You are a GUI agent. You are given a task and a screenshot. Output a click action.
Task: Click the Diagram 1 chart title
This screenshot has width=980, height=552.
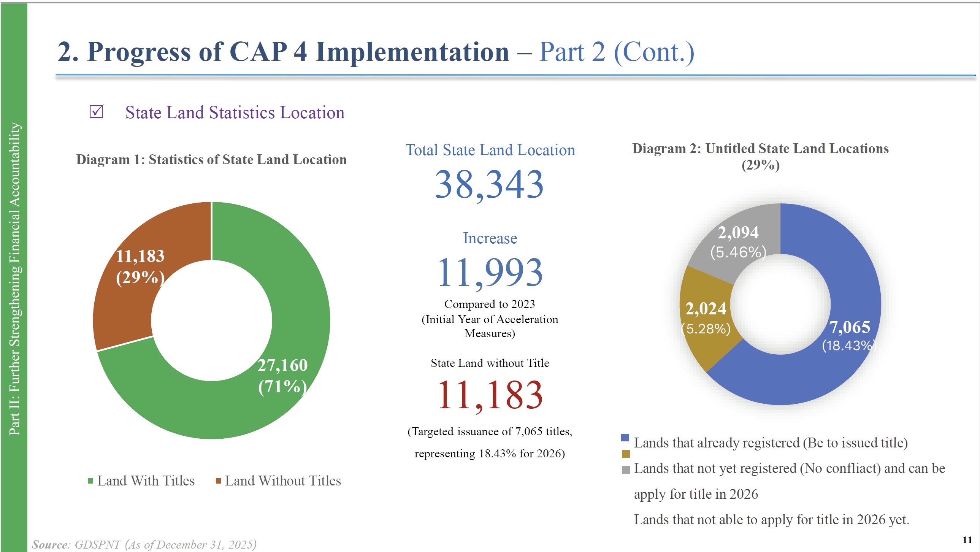coord(211,159)
